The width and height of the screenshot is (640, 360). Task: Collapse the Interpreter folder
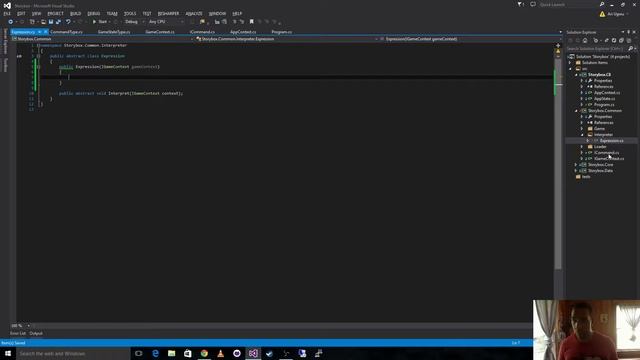582,135
